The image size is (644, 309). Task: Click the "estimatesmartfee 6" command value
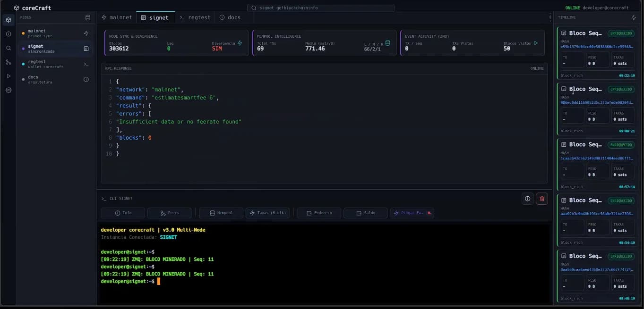185,98
